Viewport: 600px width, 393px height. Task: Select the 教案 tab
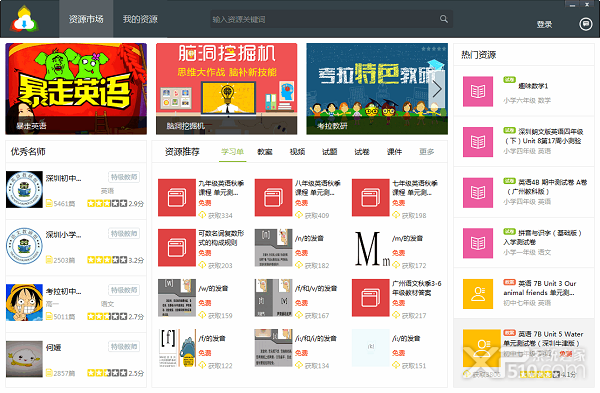(x=265, y=152)
